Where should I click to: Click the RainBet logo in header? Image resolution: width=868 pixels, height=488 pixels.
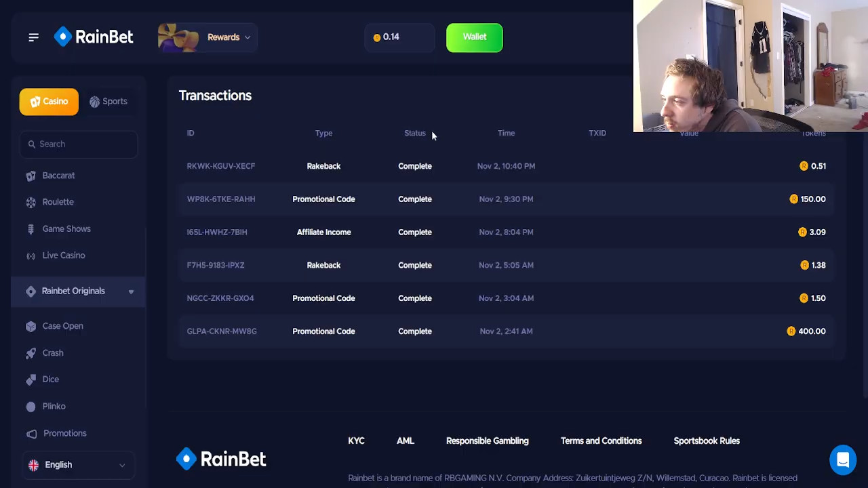coord(94,37)
